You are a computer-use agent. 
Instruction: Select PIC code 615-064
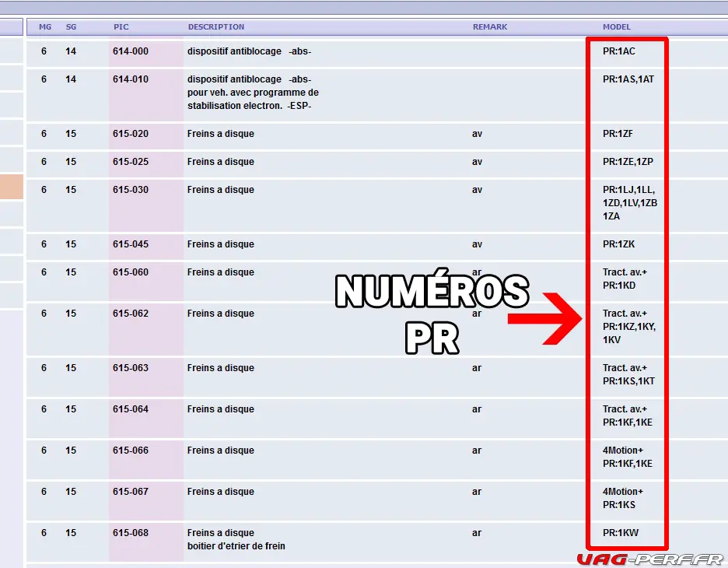[131, 409]
